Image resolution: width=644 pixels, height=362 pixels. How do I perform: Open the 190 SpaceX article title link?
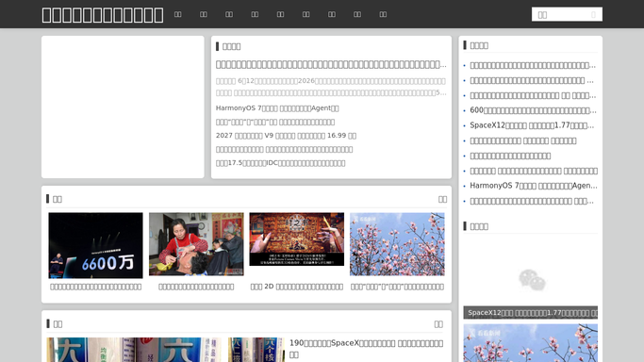point(367,349)
